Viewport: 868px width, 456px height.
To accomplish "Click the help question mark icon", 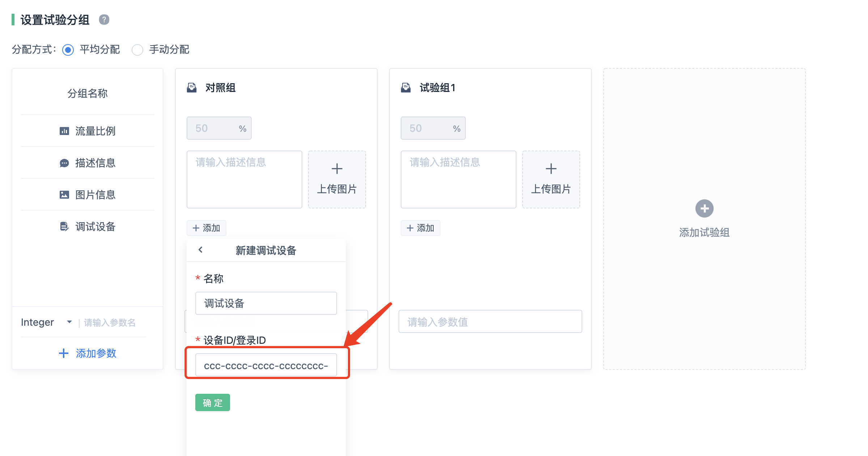I will (x=104, y=20).
